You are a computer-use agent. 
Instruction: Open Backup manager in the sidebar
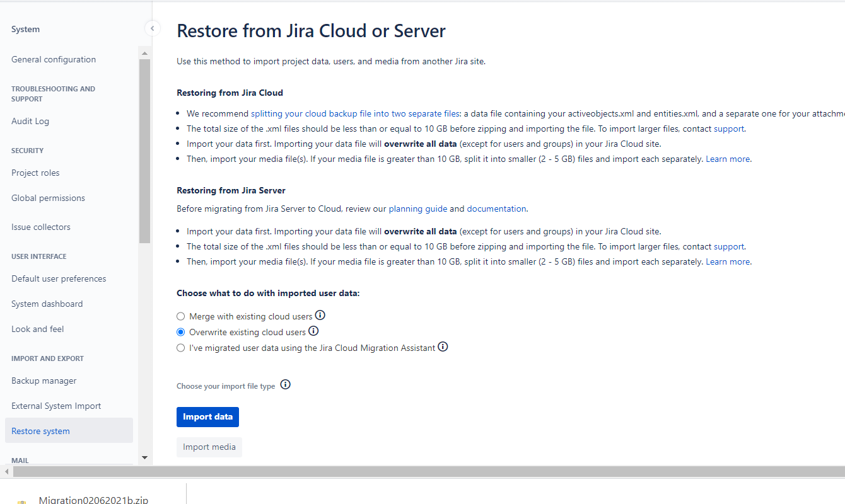point(44,381)
